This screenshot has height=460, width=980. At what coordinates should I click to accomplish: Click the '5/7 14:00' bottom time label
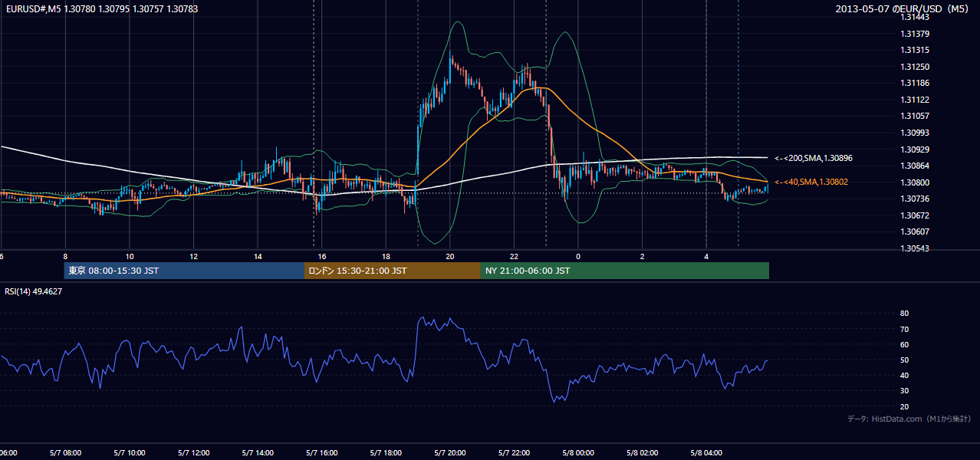258,453
